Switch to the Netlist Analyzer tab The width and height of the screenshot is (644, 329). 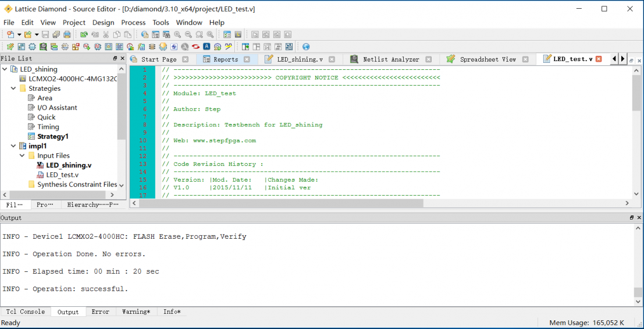click(391, 59)
